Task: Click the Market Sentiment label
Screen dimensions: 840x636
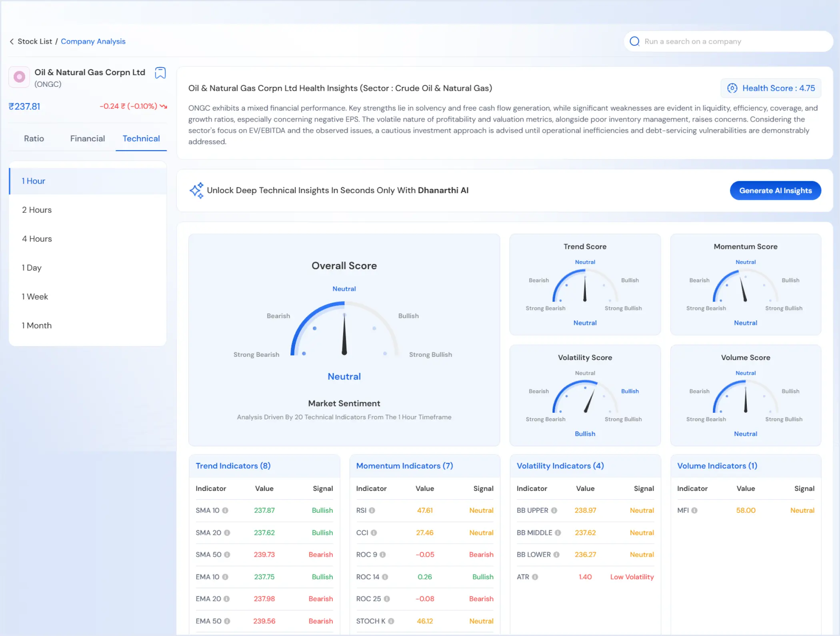Action: pos(344,404)
